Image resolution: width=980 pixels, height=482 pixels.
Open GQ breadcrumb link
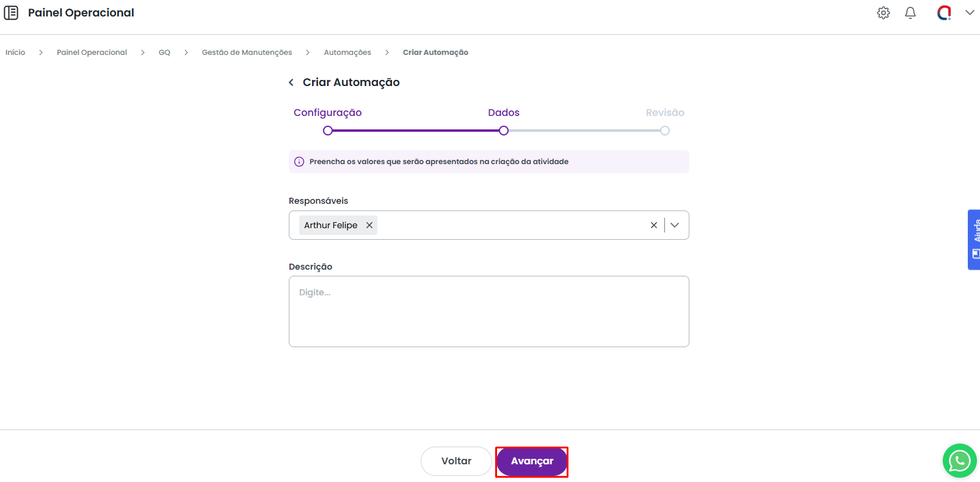tap(164, 52)
